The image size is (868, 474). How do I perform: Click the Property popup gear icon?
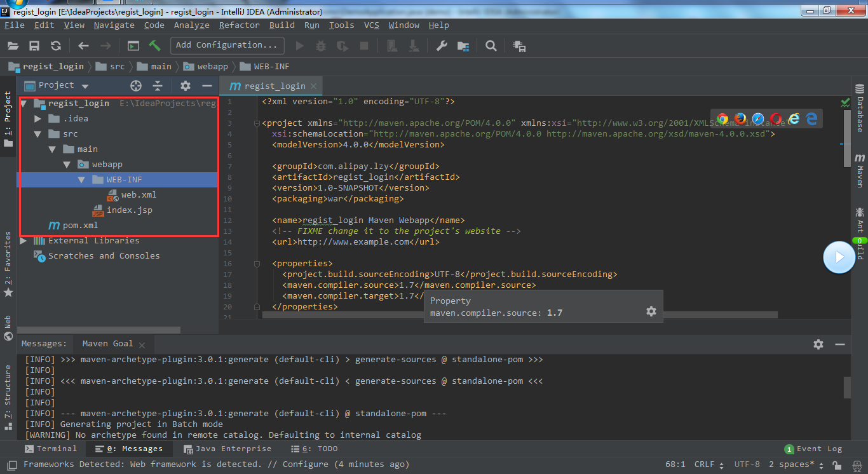tap(651, 311)
